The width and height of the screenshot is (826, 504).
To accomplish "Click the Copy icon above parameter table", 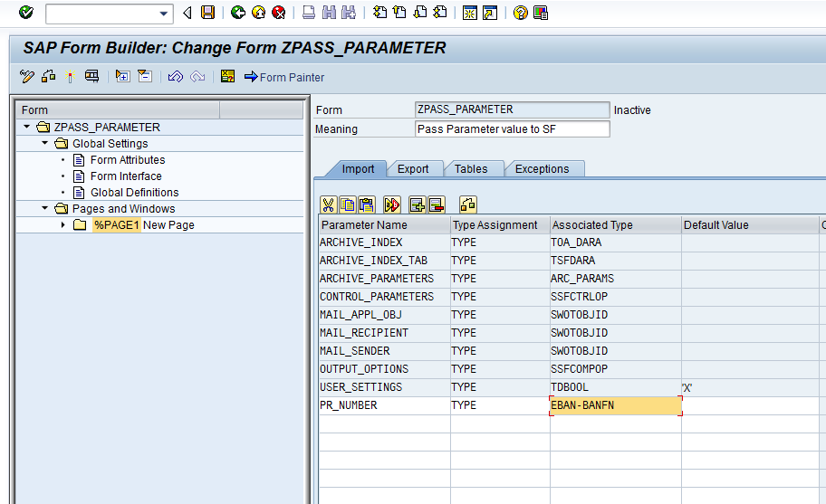I will pyautogui.click(x=347, y=204).
